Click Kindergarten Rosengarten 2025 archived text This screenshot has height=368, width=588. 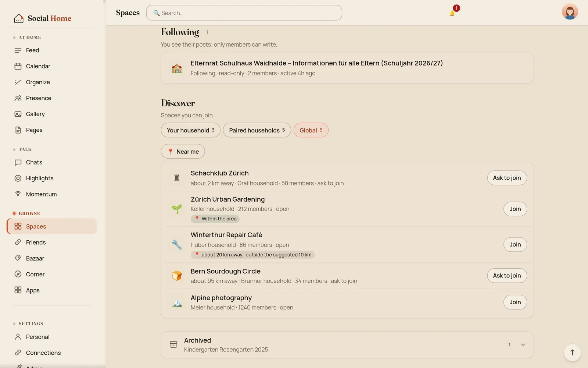[x=226, y=350]
